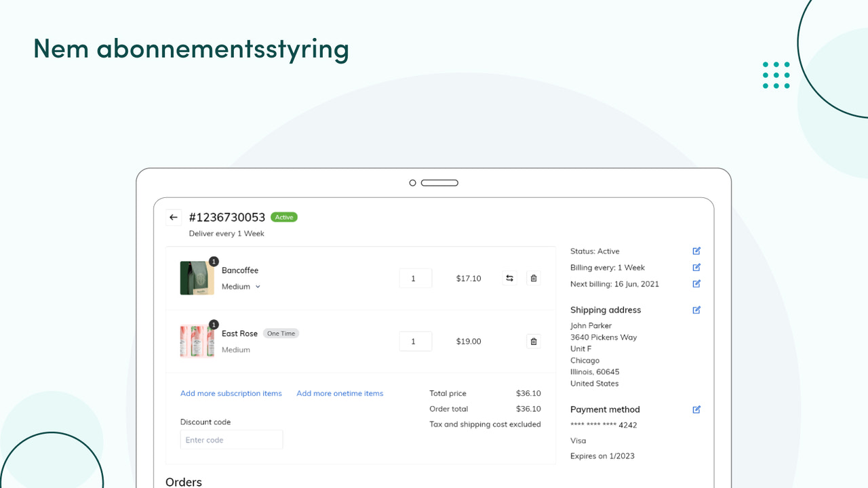Open the Bancoffee product thumbnail

click(x=197, y=278)
